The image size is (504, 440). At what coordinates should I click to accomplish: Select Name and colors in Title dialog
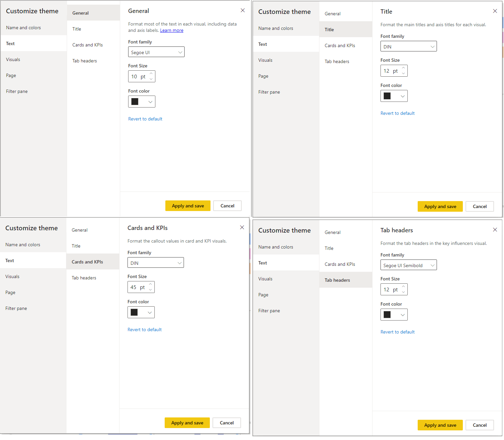point(276,29)
